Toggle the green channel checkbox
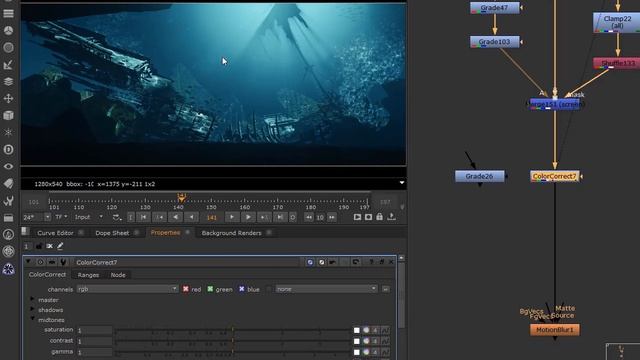This screenshot has height=360, width=640. (x=210, y=289)
